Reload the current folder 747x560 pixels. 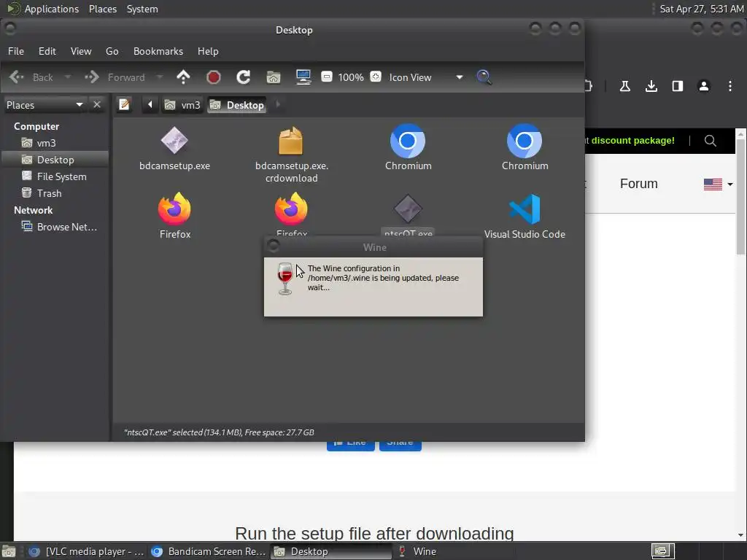pyautogui.click(x=244, y=77)
